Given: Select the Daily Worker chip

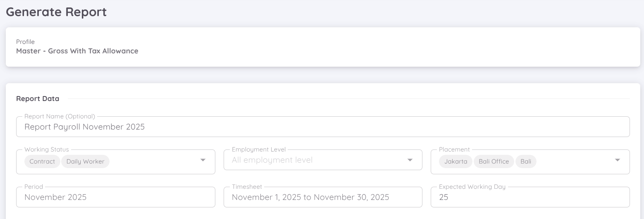Looking at the screenshot, I should [x=85, y=161].
